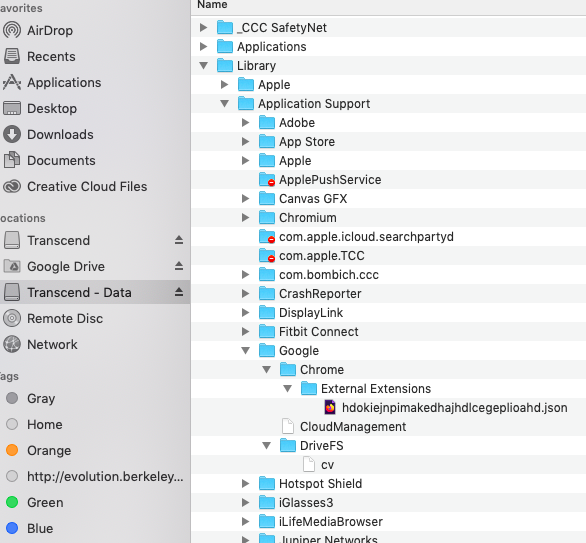Click the Network sidebar icon
Image resolution: width=586 pixels, height=543 pixels.
point(12,344)
